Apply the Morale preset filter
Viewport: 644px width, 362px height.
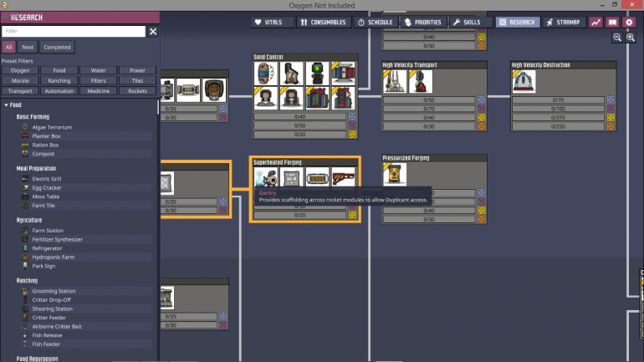click(x=20, y=80)
